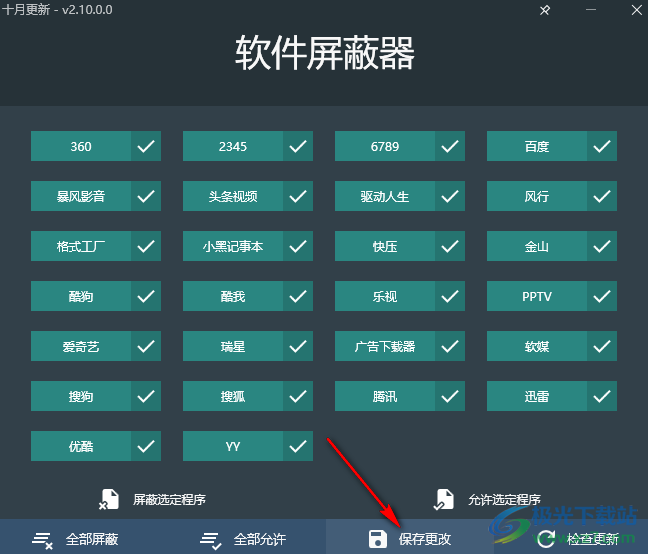Click the allow-all list icon
The width and height of the screenshot is (648, 554).
tap(211, 540)
